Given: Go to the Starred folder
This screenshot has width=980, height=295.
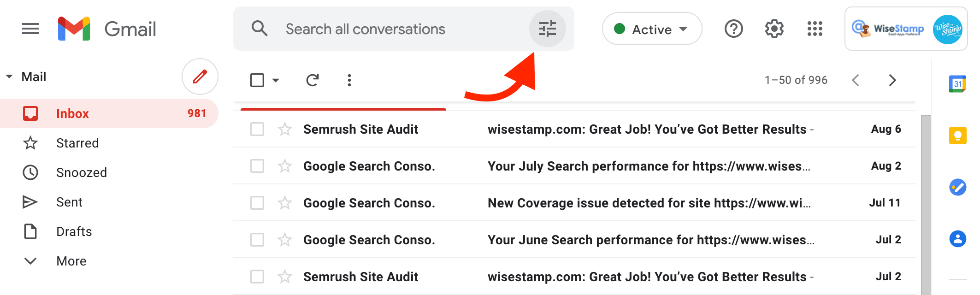Looking at the screenshot, I should click(77, 143).
